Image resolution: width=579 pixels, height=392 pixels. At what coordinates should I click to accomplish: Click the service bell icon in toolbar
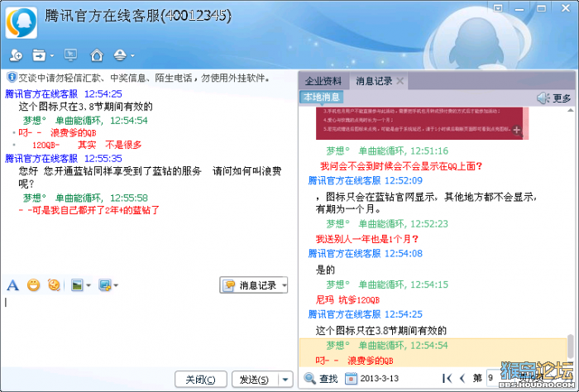coord(120,55)
